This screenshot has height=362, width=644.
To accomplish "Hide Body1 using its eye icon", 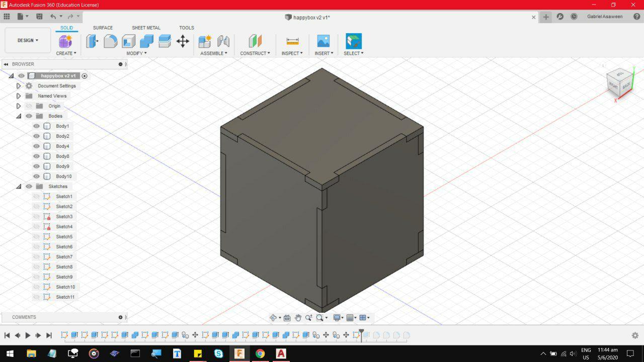I will pos(36,126).
